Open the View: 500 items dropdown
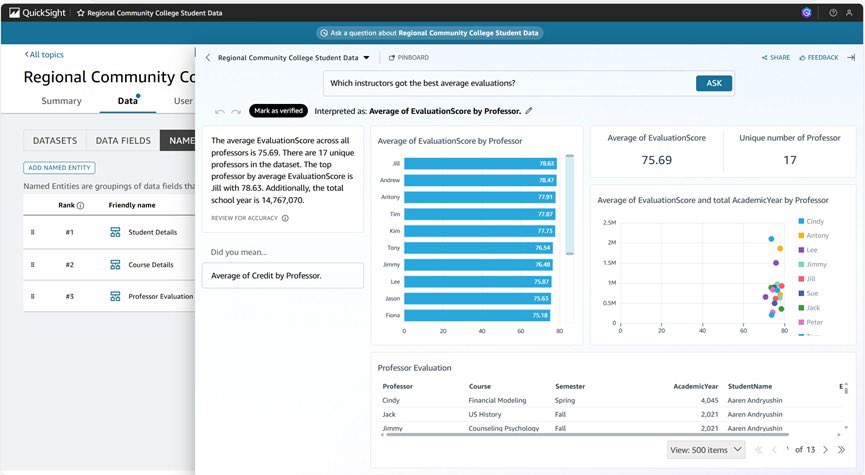Image resolution: width=865 pixels, height=475 pixels. [706, 450]
